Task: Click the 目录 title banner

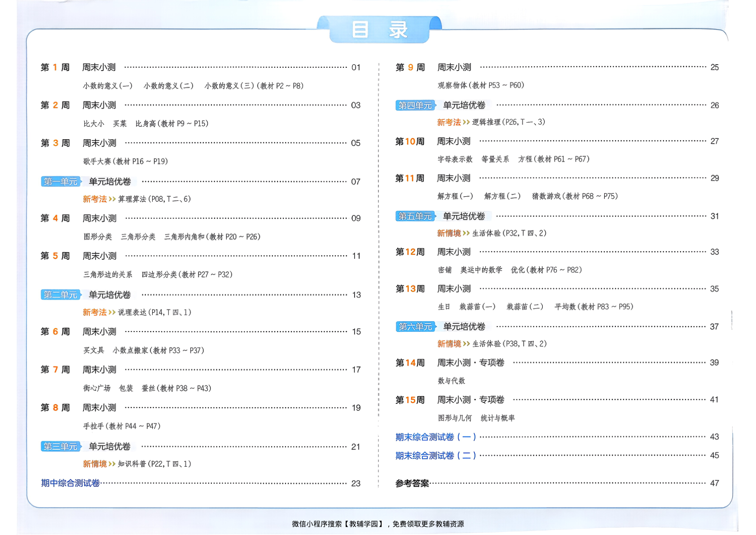Action: (379, 30)
